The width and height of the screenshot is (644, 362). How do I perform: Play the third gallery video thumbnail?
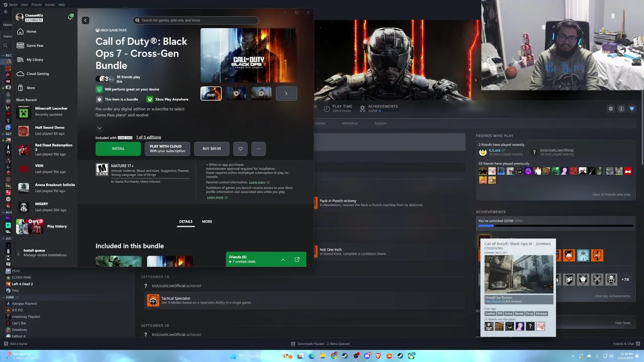261,94
